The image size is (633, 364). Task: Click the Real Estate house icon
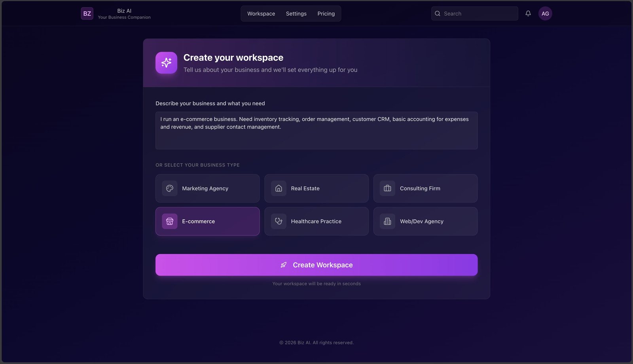279,188
